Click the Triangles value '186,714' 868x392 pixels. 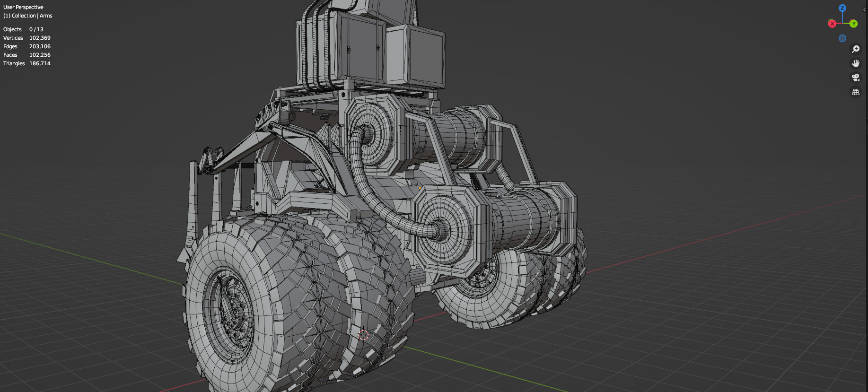click(40, 63)
